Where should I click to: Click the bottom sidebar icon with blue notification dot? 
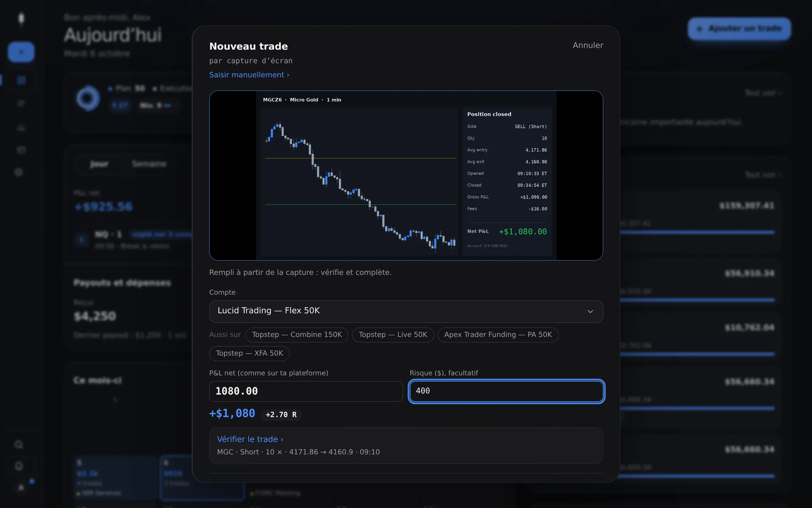[x=21, y=487]
